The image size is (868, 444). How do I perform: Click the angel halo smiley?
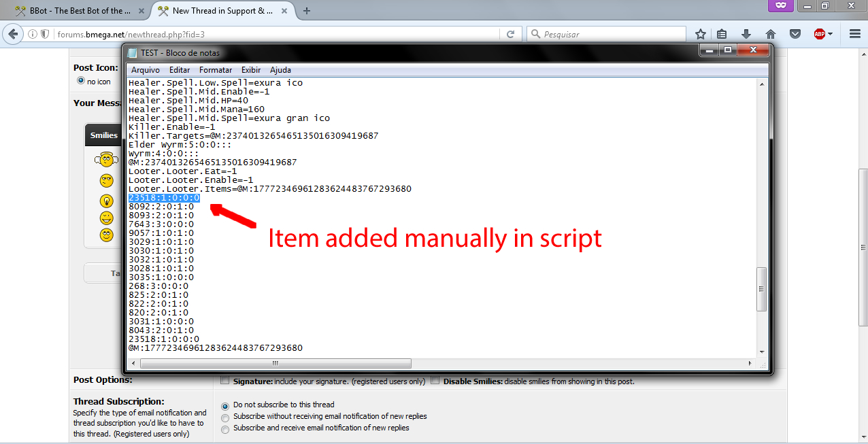[x=105, y=160]
